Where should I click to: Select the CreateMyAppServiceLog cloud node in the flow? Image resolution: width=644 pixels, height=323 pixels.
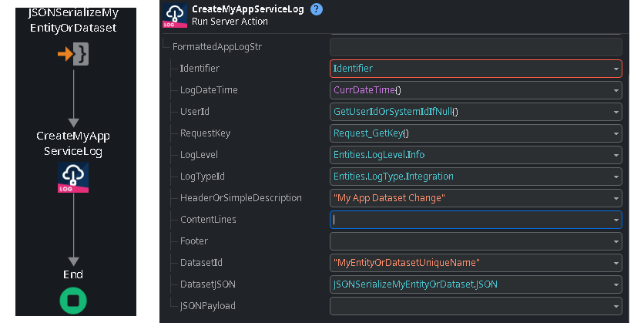(x=73, y=177)
